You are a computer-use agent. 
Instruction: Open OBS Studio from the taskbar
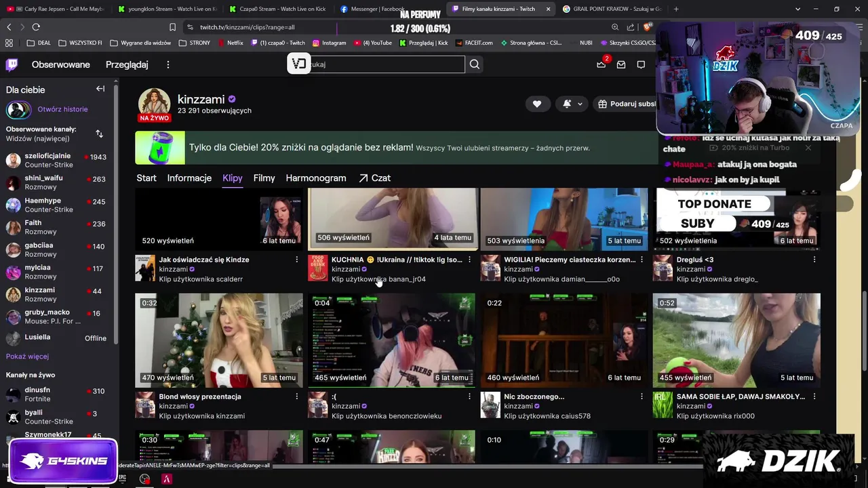pos(144,479)
